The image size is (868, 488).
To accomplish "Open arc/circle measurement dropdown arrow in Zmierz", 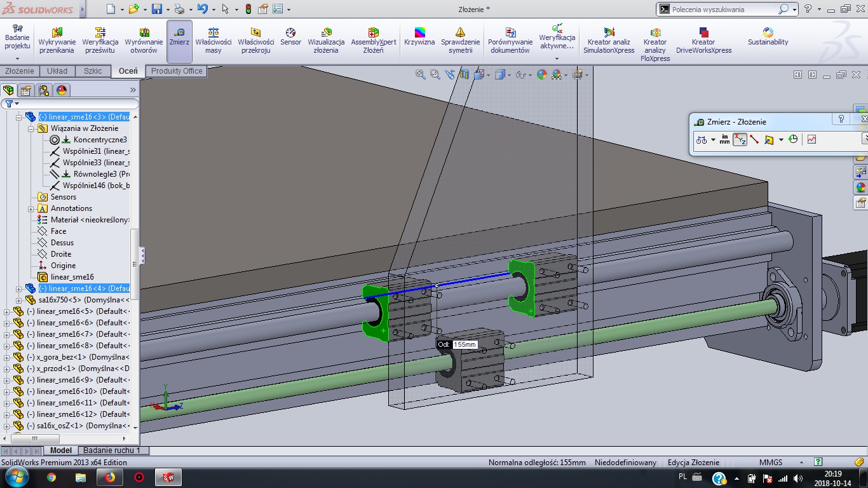I will coord(713,140).
